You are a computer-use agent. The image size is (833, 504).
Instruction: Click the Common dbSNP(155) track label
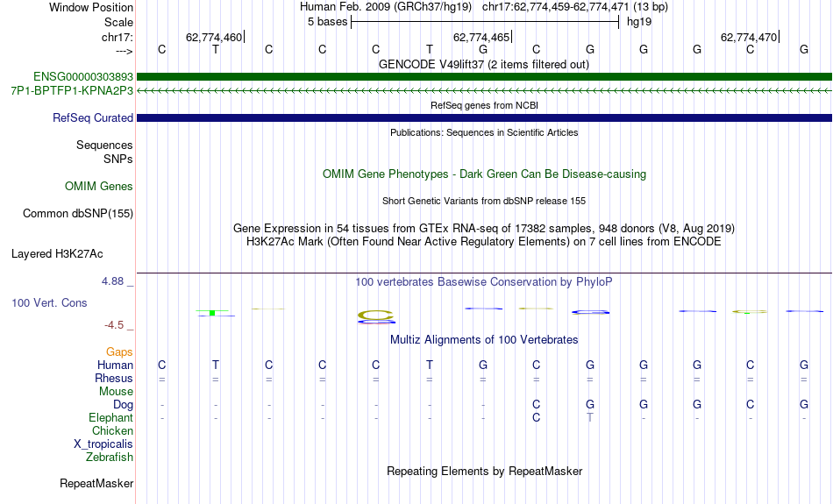click(x=78, y=214)
